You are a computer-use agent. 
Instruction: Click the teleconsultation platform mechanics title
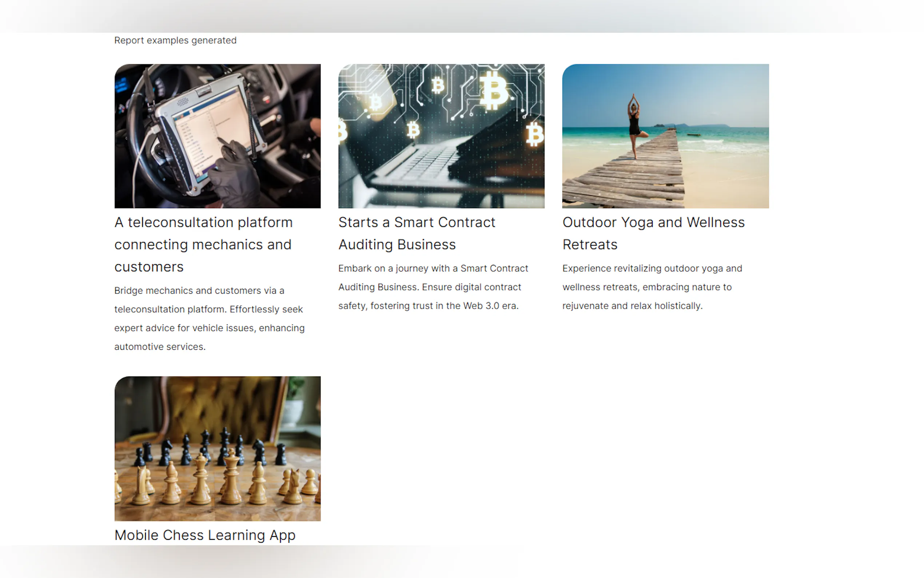pyautogui.click(x=203, y=244)
